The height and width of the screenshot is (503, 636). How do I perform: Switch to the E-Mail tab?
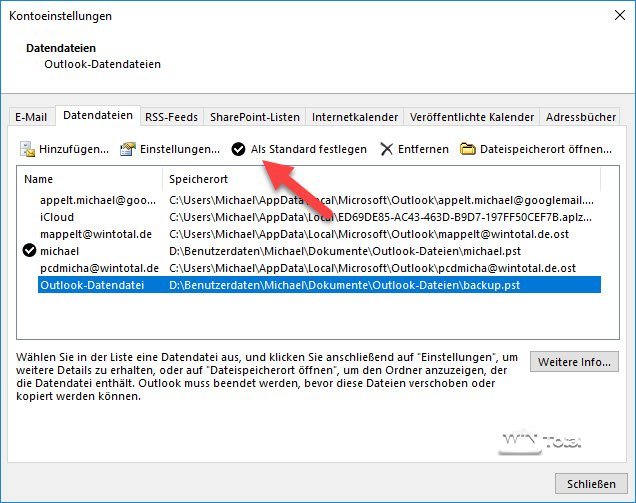coord(31,117)
